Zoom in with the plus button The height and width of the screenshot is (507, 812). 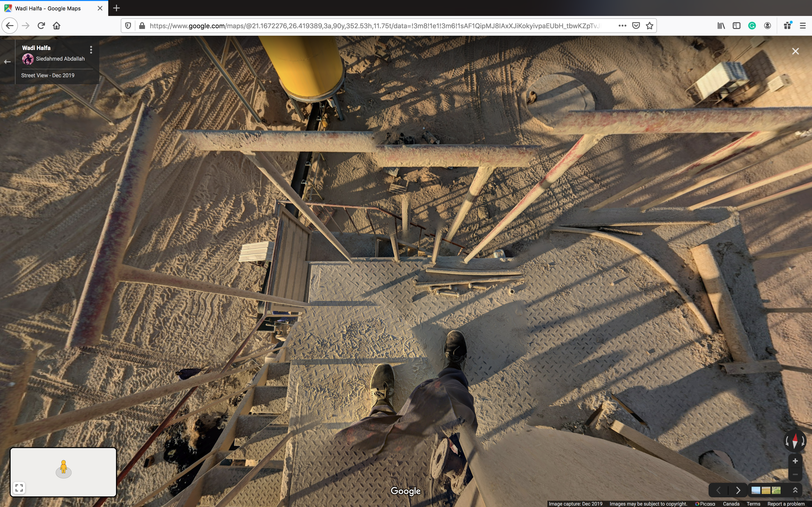pos(795,461)
